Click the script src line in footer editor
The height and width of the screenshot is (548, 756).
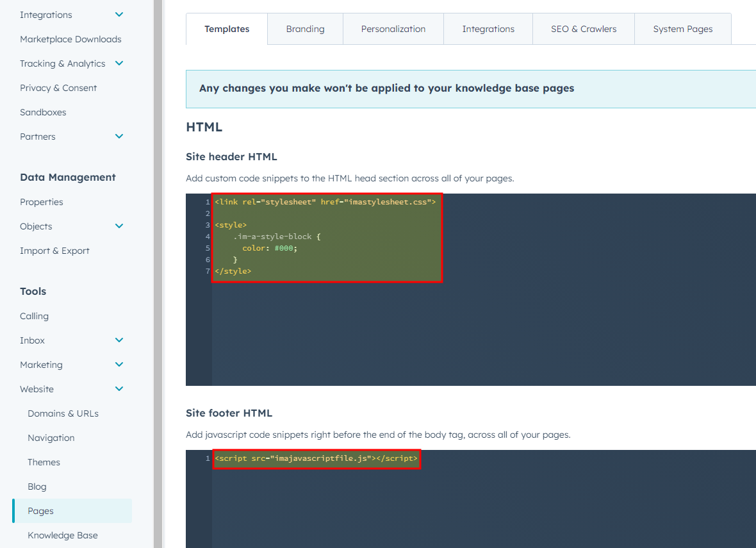[316, 458]
